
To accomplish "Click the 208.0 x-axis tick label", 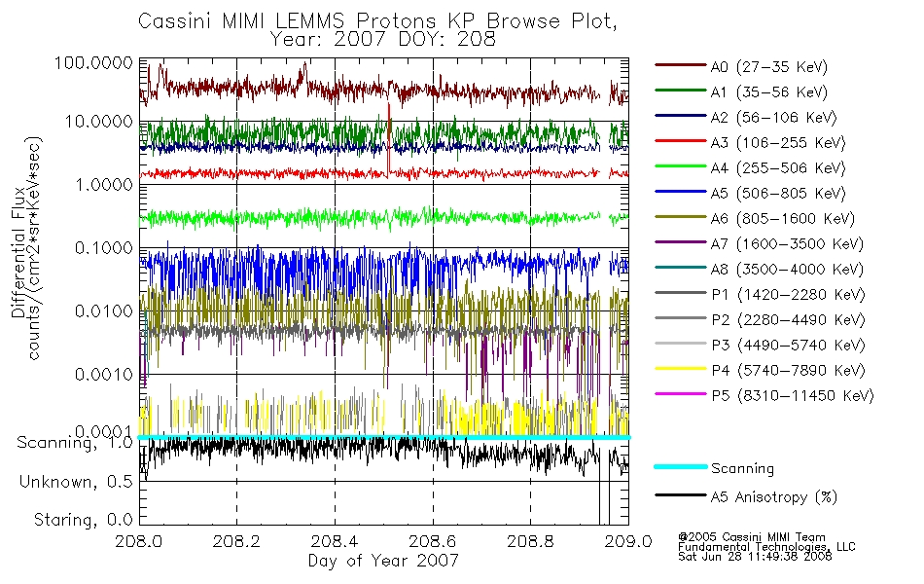I will tap(138, 541).
